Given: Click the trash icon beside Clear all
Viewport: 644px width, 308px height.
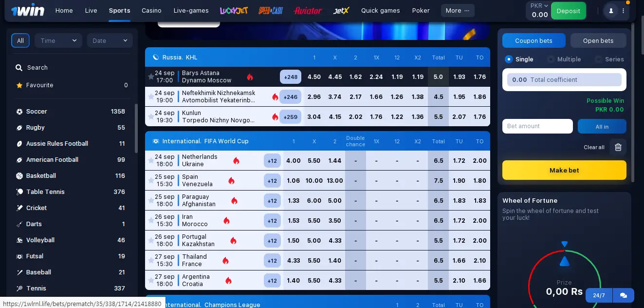Looking at the screenshot, I should [618, 147].
